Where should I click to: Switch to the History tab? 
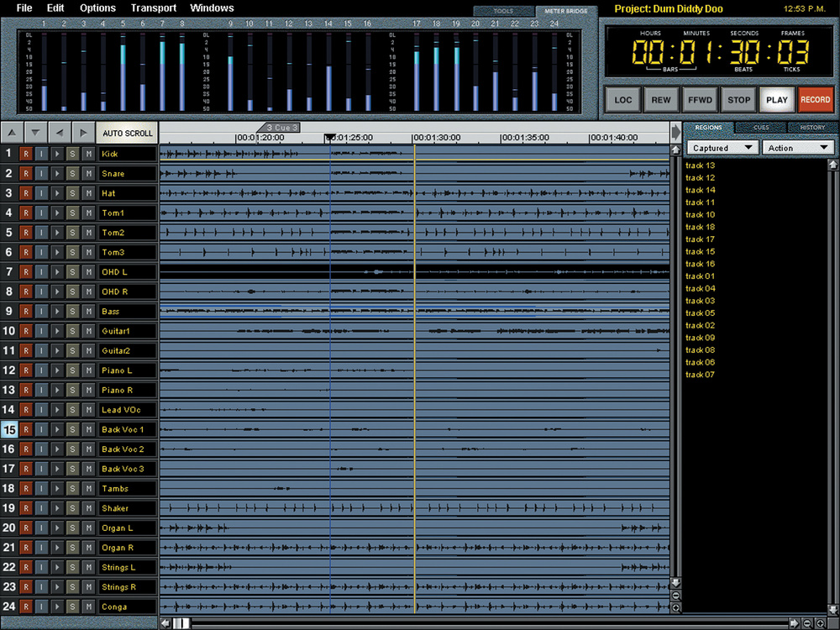tap(812, 128)
